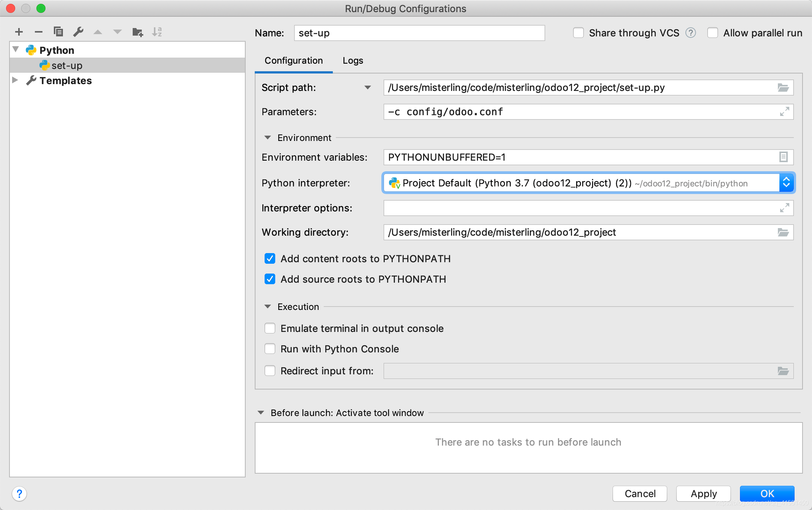Open the wrench icon to edit templates
Viewport: 812px width, 510px height.
[x=78, y=32]
